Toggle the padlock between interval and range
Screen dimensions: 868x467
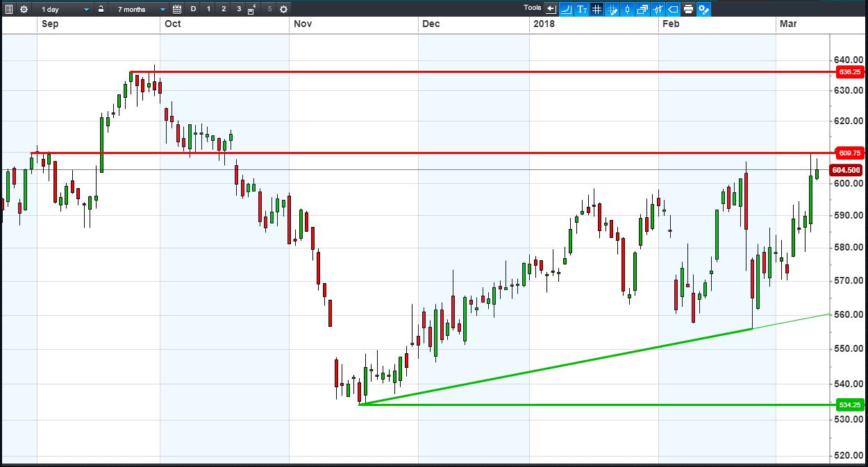click(101, 9)
